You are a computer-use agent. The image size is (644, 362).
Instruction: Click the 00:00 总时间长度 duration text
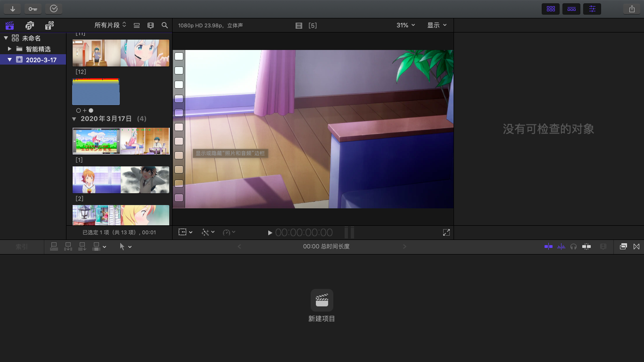[326, 247]
